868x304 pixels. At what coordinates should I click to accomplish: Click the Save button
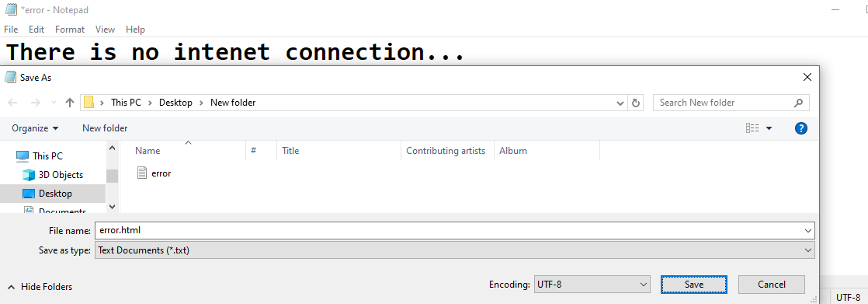coord(693,285)
